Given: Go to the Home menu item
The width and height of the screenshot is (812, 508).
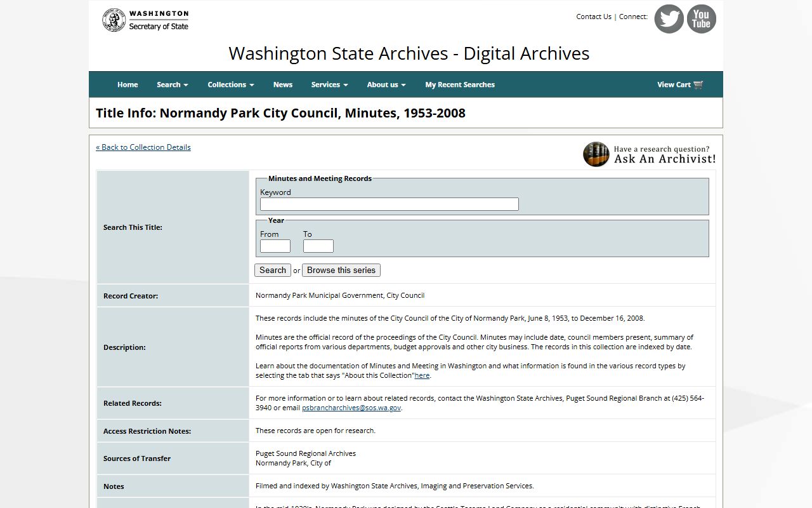Looking at the screenshot, I should [128, 85].
